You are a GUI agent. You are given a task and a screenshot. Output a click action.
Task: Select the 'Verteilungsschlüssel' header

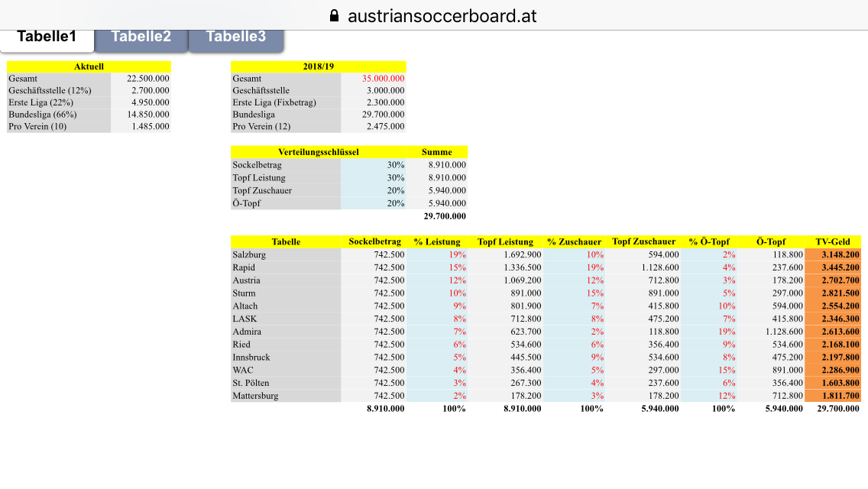319,152
